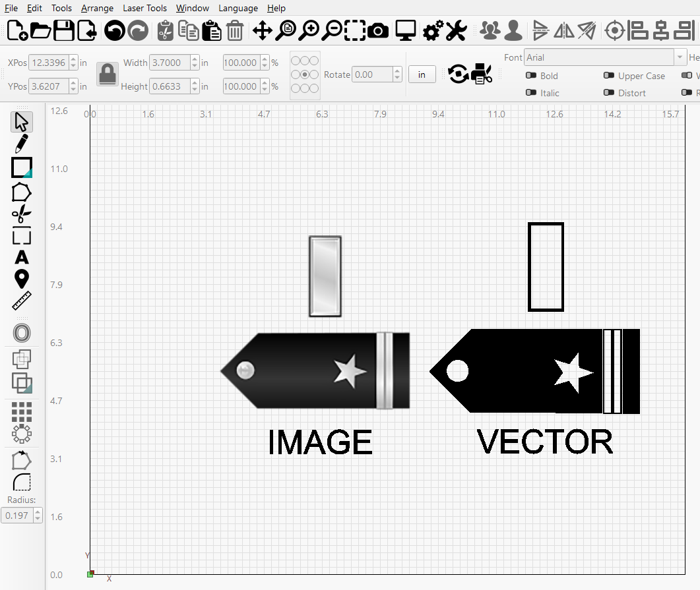This screenshot has width=700, height=590.
Task: Adjust the Rotate stepper arrows
Action: point(397,74)
